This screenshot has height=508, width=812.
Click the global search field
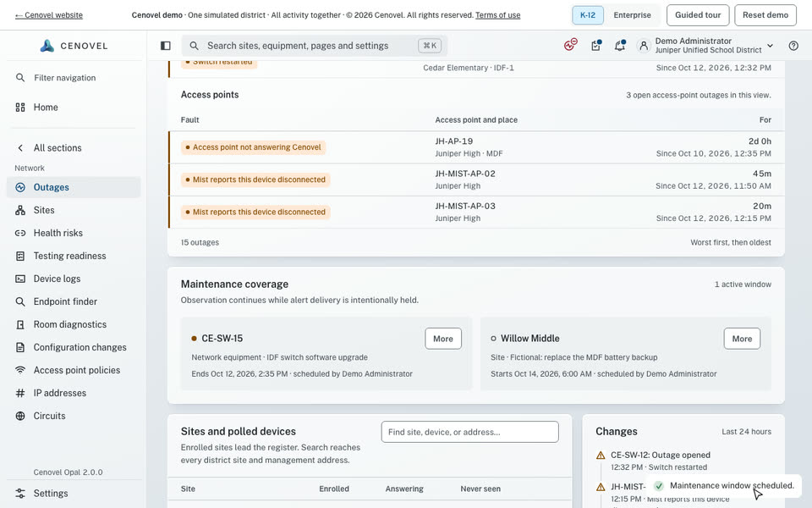click(315, 46)
